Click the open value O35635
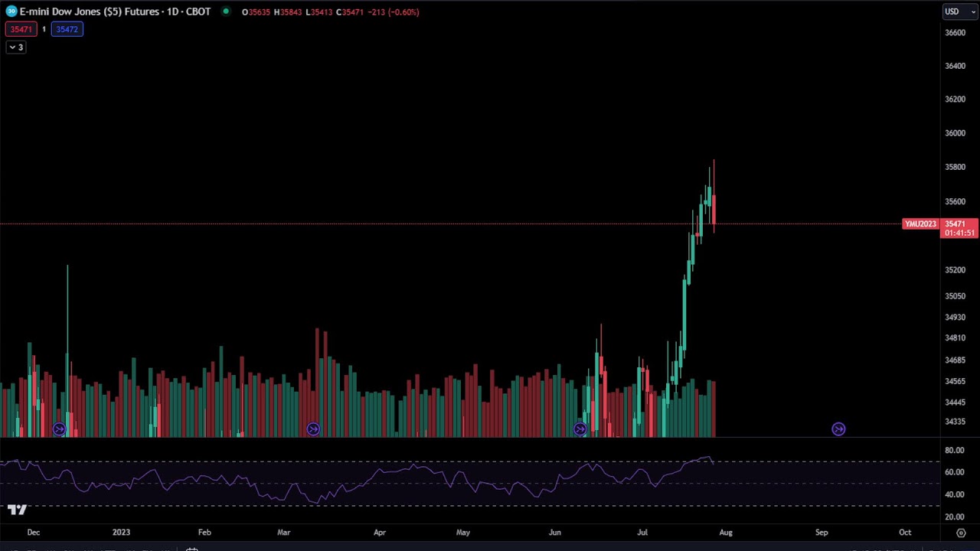Image resolution: width=980 pixels, height=551 pixels. click(x=256, y=12)
